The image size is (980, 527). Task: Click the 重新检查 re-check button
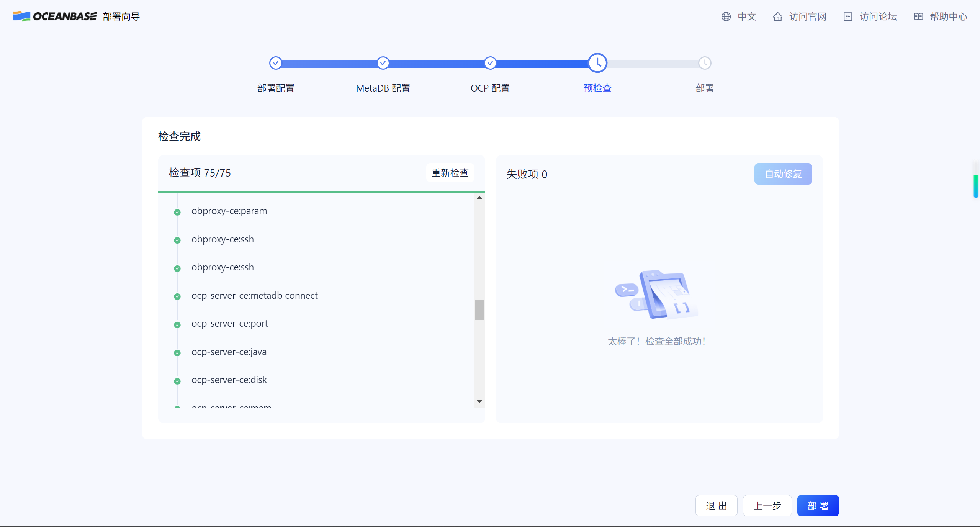[450, 173]
